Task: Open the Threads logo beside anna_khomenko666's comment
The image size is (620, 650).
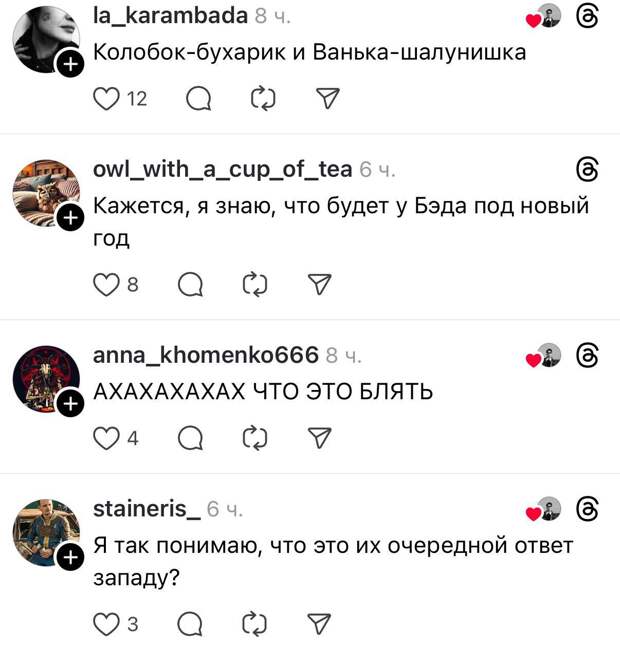Action: click(x=588, y=356)
